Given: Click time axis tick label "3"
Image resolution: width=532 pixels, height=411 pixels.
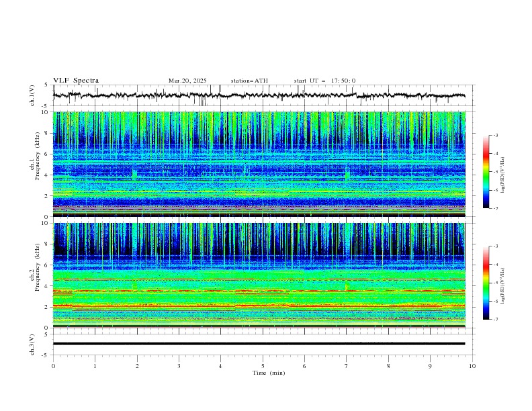Looking at the screenshot, I should click(x=179, y=366).
